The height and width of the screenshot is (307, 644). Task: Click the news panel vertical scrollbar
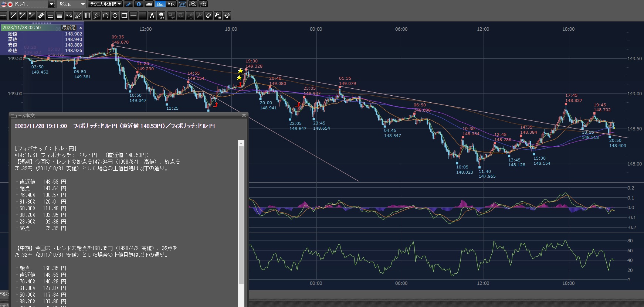[x=241, y=214]
